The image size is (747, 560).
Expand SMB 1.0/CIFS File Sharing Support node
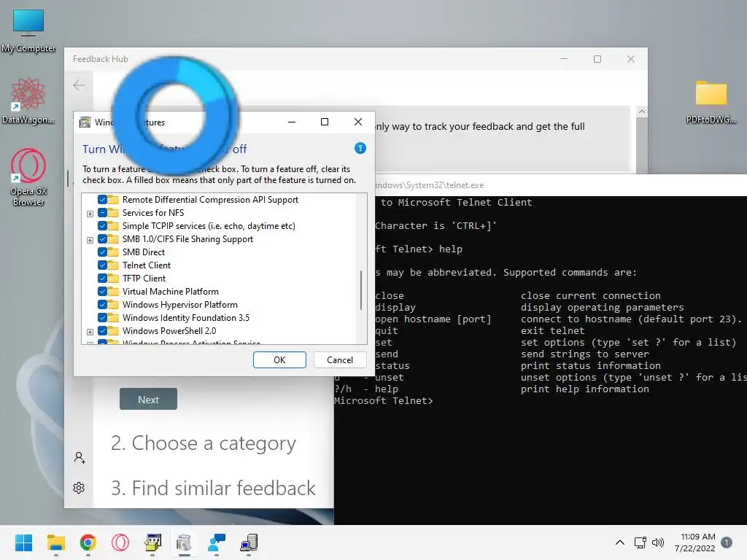point(90,240)
